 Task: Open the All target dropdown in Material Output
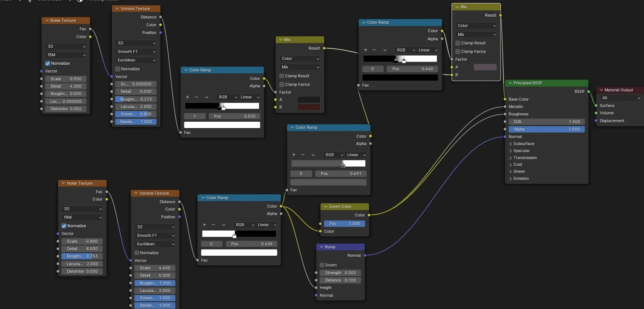click(620, 98)
